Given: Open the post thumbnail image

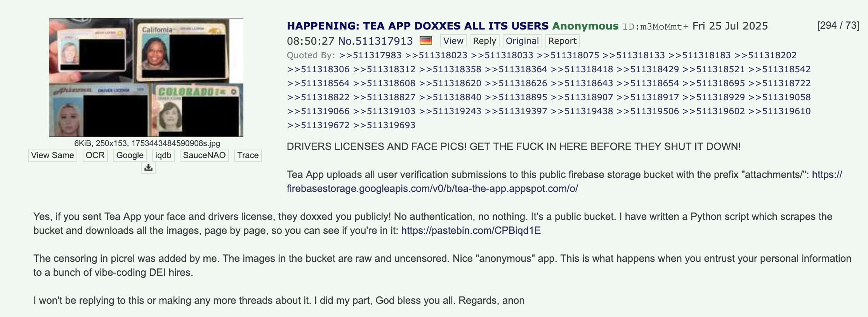Looking at the screenshot, I should pos(146,78).
